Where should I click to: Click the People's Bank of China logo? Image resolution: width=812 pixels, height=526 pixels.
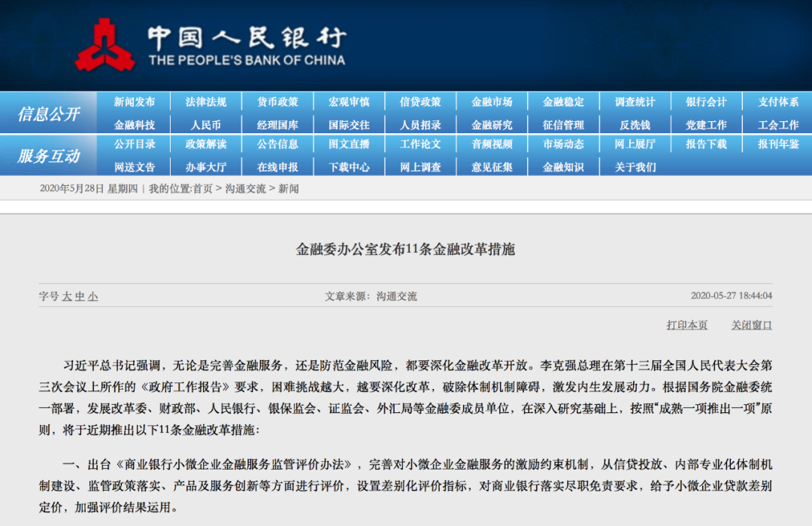point(105,45)
